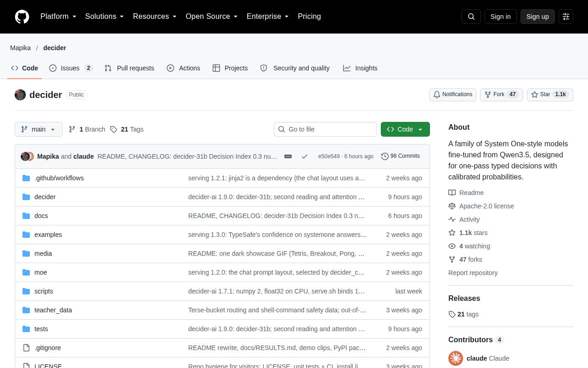Open the Pricing link

click(x=309, y=17)
